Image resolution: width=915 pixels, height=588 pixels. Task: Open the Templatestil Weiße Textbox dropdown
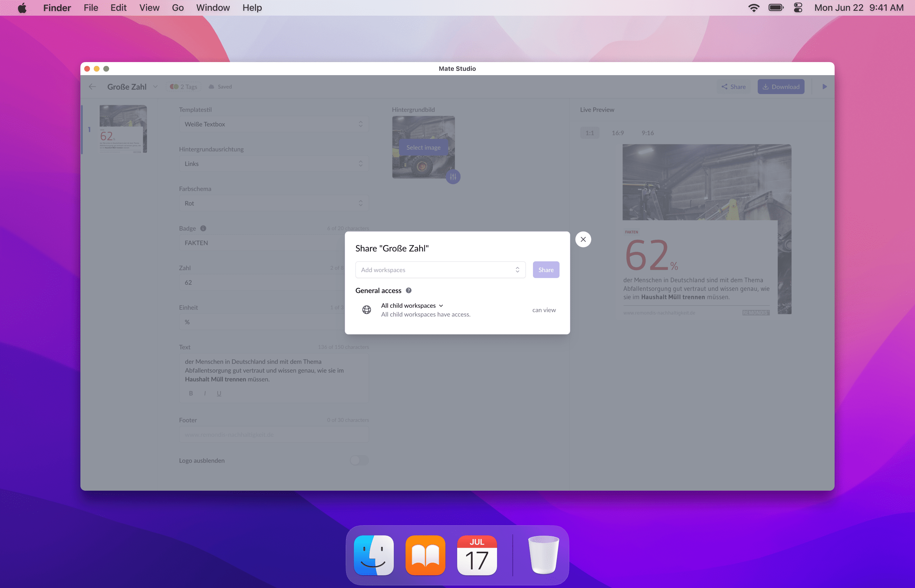(x=274, y=124)
